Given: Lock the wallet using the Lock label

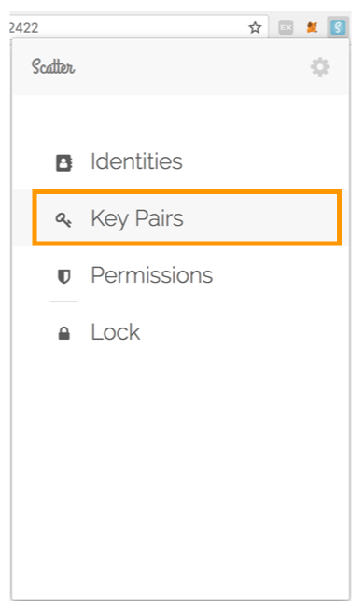Looking at the screenshot, I should pos(115,332).
